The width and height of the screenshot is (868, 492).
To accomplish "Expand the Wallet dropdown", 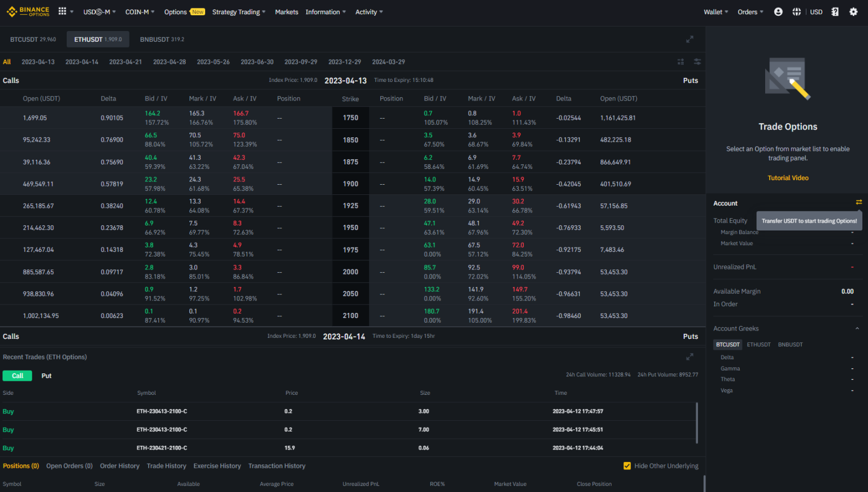I will point(715,11).
